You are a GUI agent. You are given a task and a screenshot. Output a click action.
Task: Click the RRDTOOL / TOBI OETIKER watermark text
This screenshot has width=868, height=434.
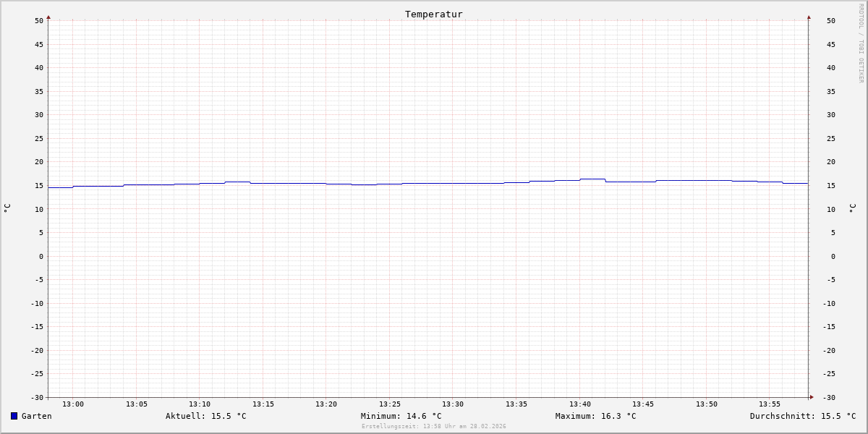[x=861, y=43]
